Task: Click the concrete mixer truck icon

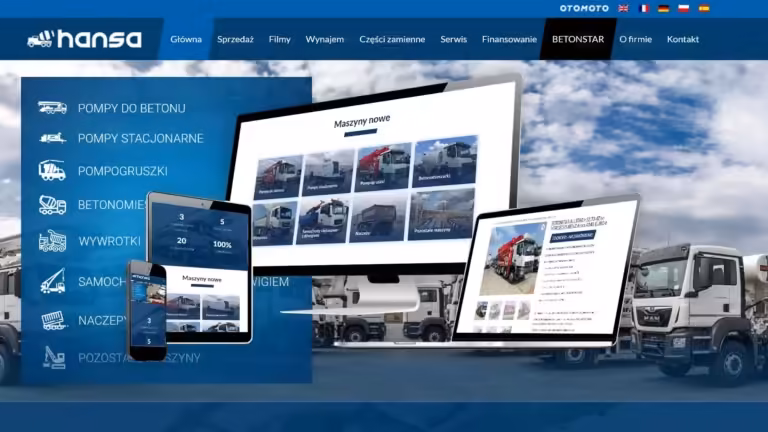Action: coord(52,205)
